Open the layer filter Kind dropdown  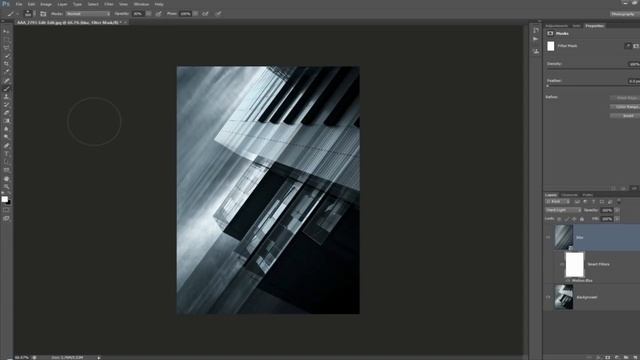click(x=558, y=202)
